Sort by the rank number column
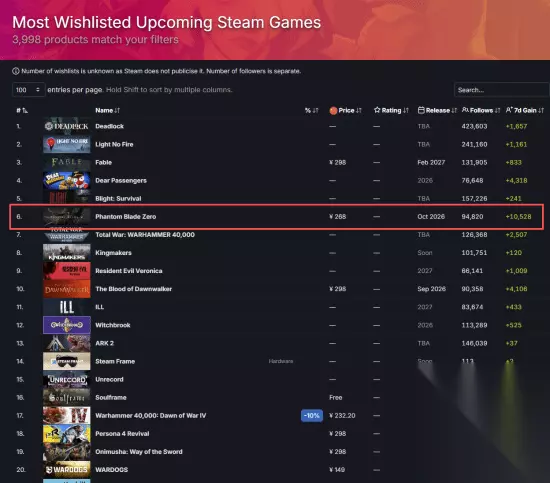 (x=22, y=110)
